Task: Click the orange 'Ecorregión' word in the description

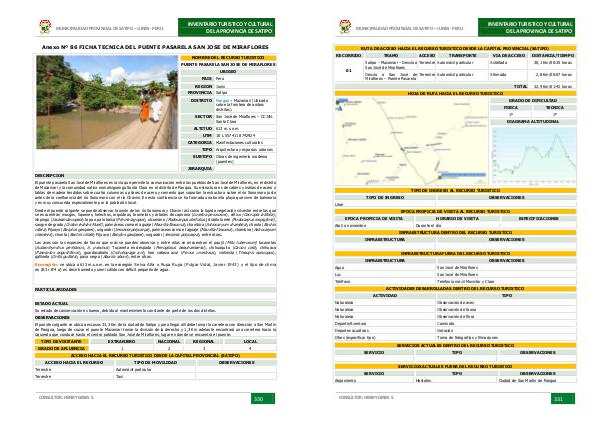Action: click(46, 264)
